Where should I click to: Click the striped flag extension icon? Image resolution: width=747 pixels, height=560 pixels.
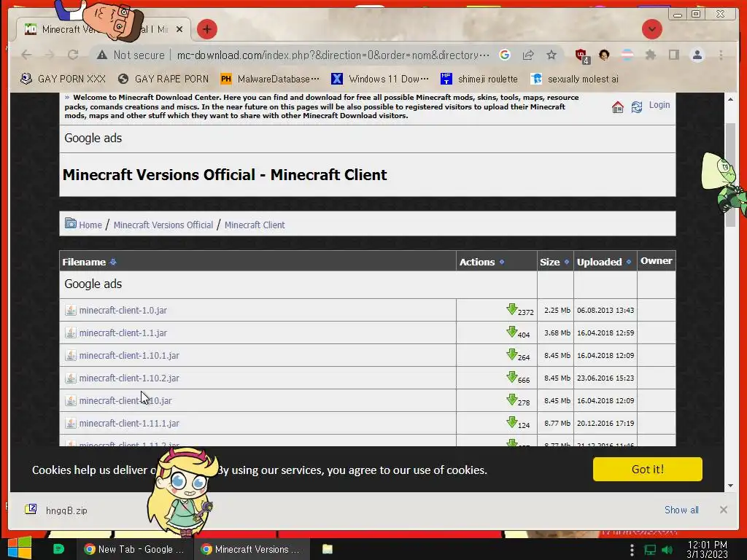point(627,55)
